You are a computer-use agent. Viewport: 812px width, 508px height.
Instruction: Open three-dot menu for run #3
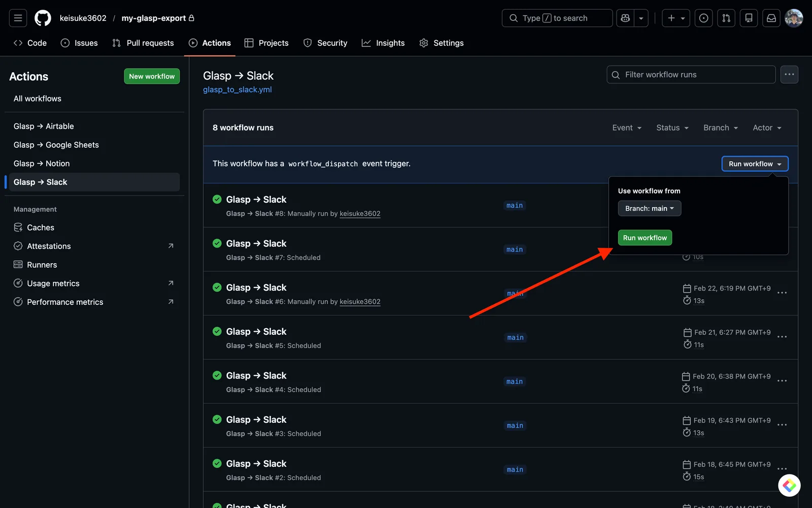[x=782, y=425]
